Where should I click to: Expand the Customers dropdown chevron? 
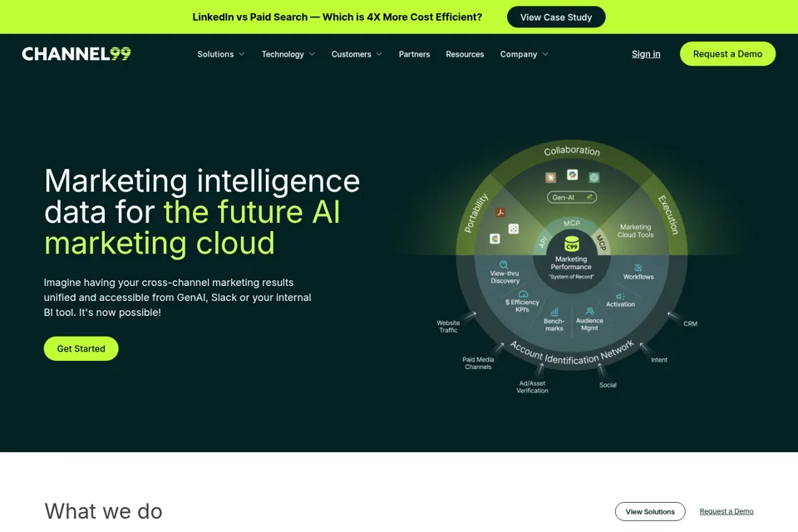point(379,54)
